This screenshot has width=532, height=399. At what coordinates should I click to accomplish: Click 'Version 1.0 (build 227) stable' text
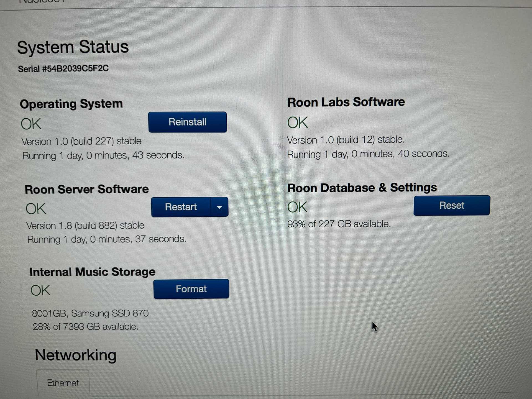pos(81,141)
